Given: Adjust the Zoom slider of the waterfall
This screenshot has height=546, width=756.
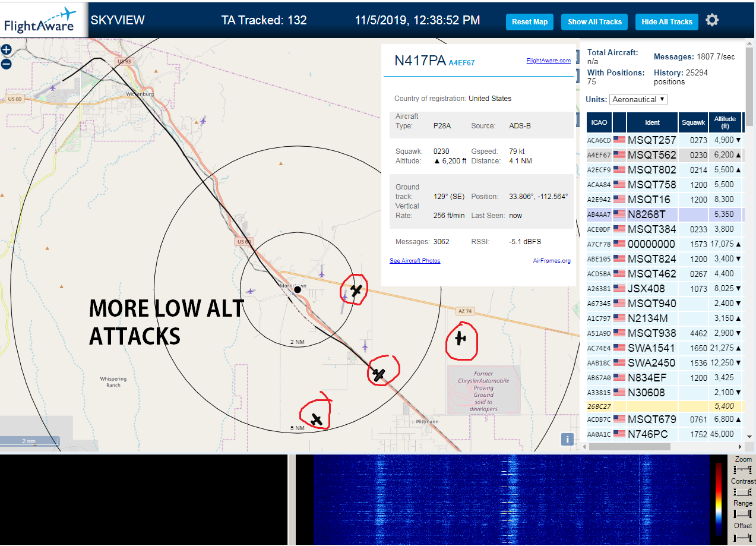Looking at the screenshot, I should point(743,469).
